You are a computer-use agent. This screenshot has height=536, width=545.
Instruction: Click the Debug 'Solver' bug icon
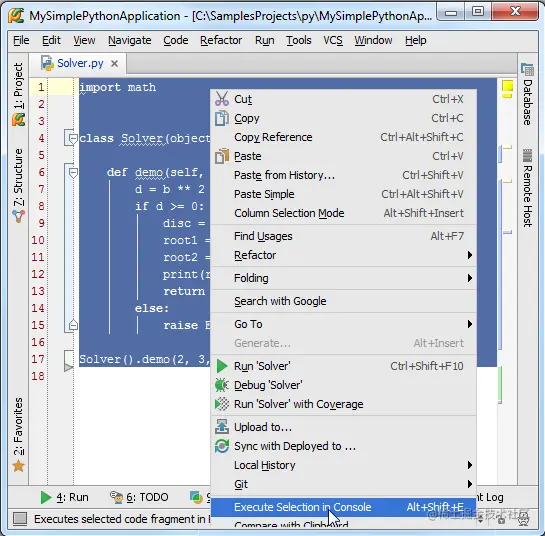pos(222,385)
